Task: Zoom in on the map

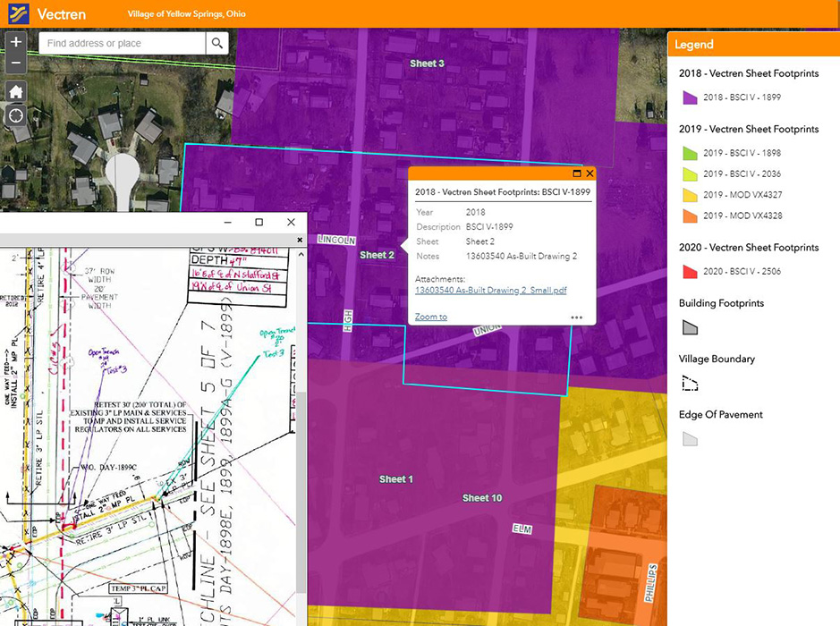Action: tap(15, 42)
